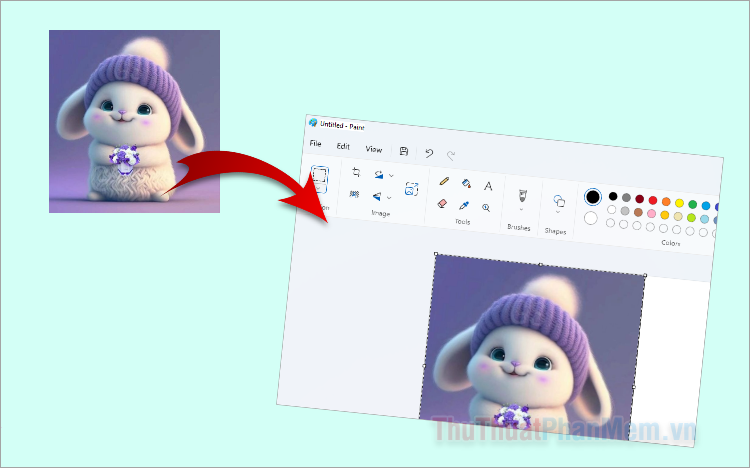Pick the blue swatch in top row
The height and width of the screenshot is (468, 750).
706,206
